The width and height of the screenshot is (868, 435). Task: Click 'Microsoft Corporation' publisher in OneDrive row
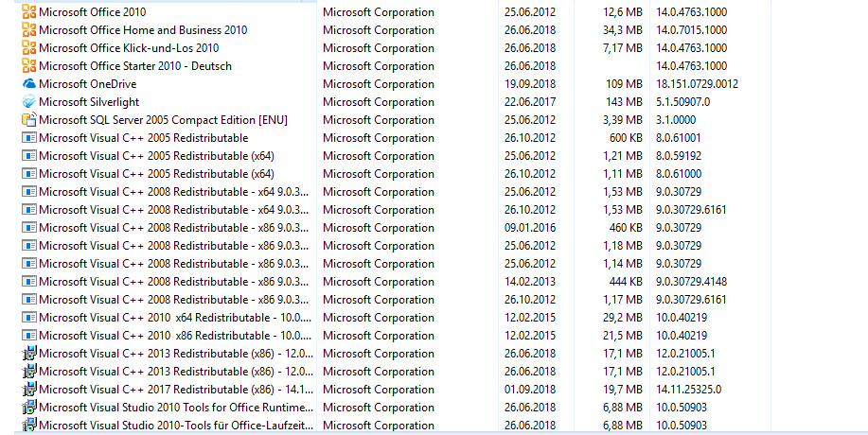point(379,84)
